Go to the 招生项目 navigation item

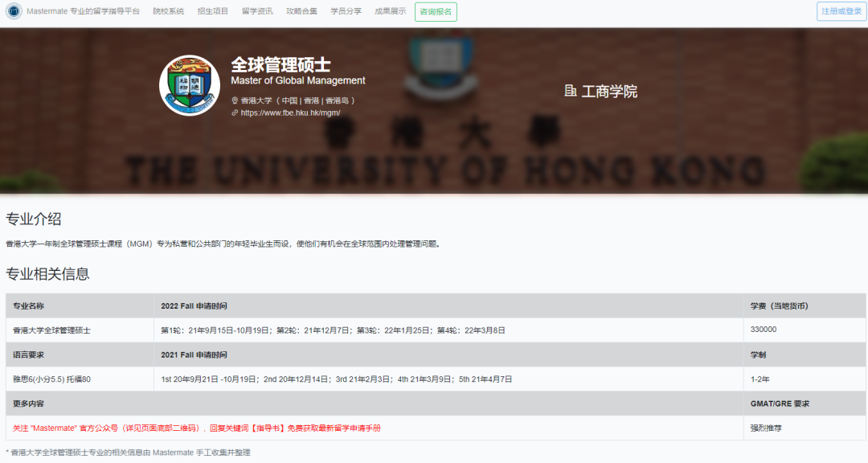click(213, 11)
